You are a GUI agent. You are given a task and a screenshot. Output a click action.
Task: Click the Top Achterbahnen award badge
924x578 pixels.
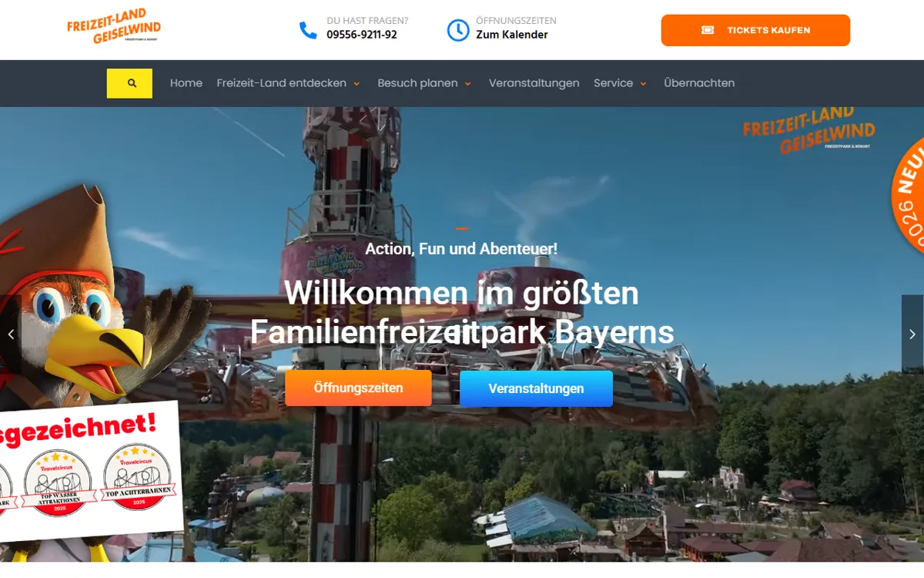pos(137,476)
